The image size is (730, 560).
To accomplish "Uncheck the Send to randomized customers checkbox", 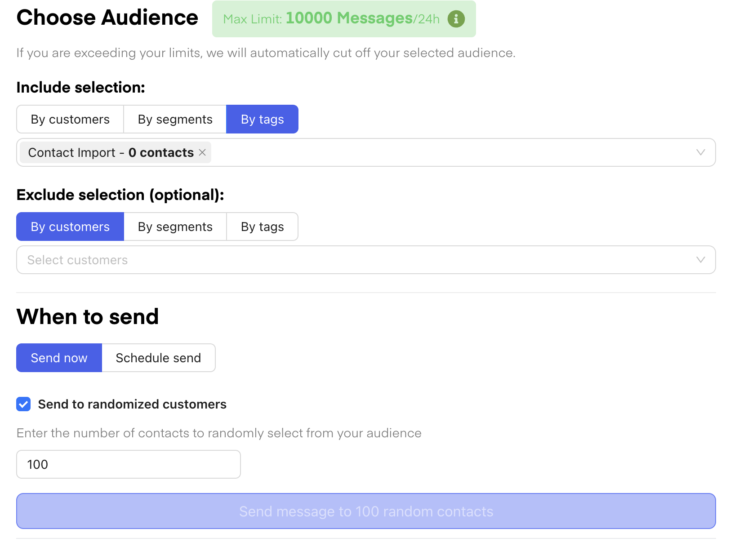I will (23, 404).
